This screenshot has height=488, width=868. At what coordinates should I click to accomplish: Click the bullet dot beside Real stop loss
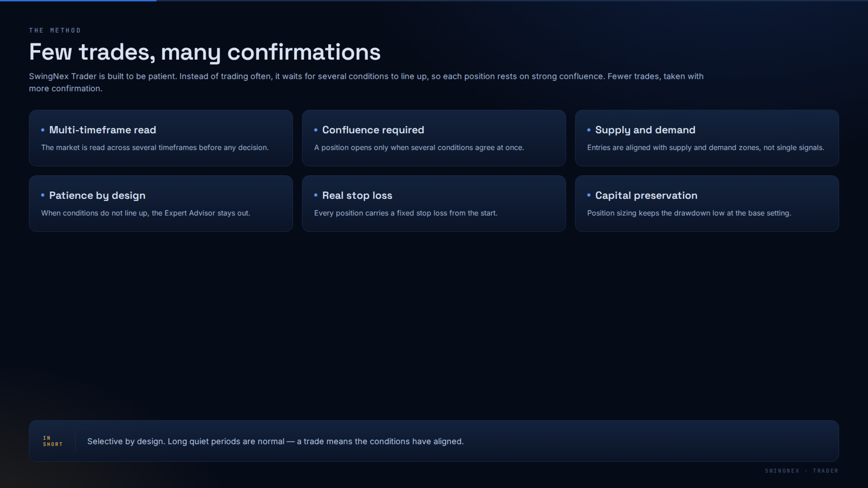click(x=316, y=195)
